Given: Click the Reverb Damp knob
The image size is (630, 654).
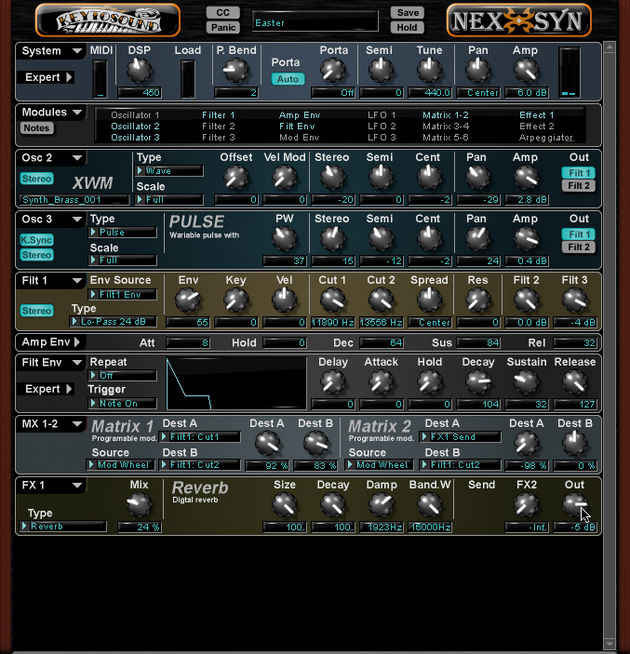Looking at the screenshot, I should (x=381, y=504).
